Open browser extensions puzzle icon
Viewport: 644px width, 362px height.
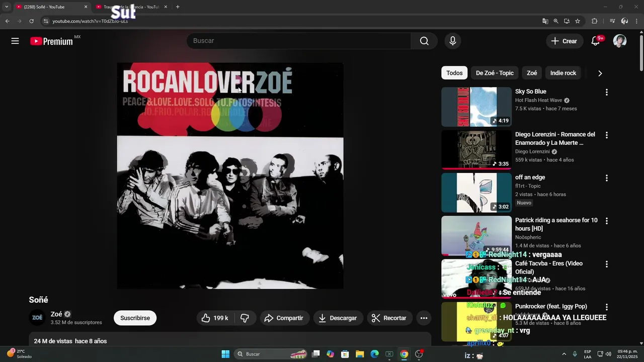point(594,21)
